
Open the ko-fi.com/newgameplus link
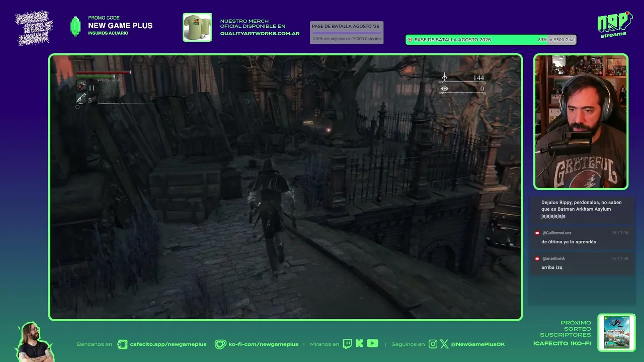click(x=263, y=344)
